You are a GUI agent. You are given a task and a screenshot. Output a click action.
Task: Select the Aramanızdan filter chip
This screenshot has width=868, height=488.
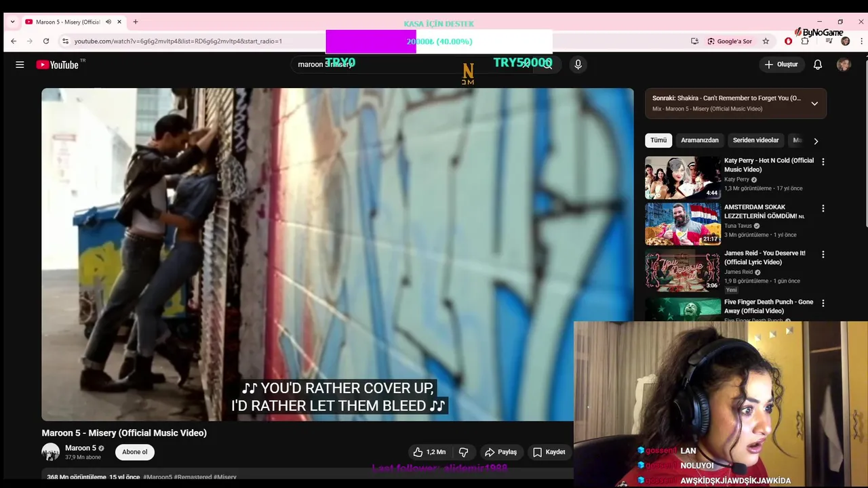tap(699, 140)
